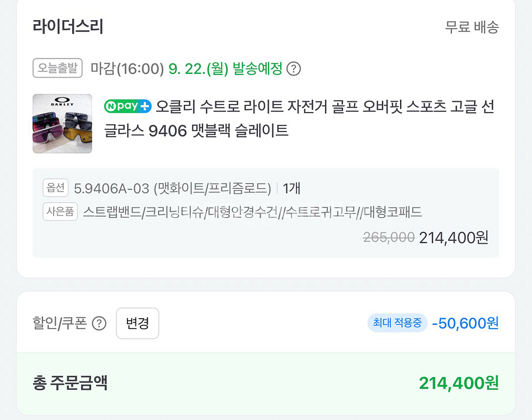Click the 사은품 label badge

click(x=60, y=212)
